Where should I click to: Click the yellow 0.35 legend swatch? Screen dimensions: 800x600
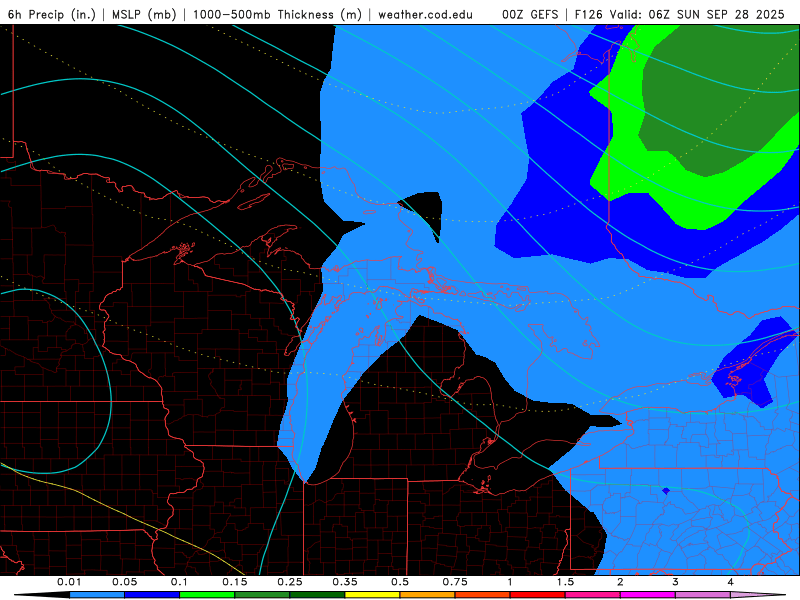tap(372, 595)
